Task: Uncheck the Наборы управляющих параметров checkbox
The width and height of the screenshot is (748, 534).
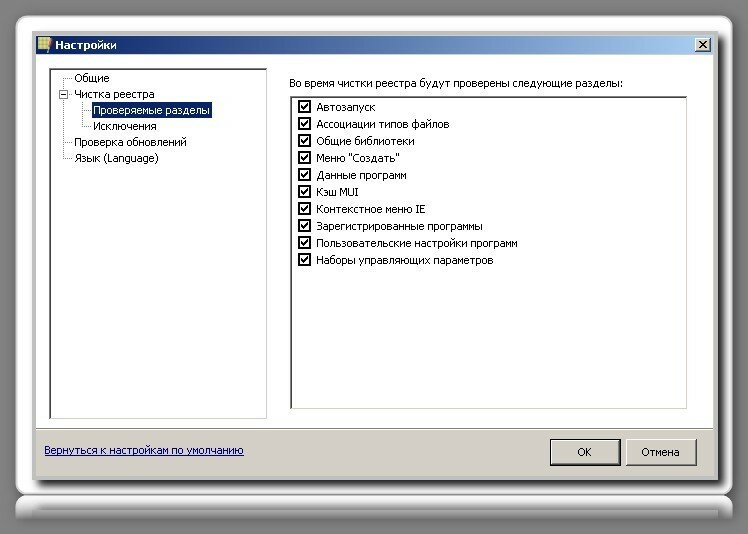Action: click(x=304, y=260)
